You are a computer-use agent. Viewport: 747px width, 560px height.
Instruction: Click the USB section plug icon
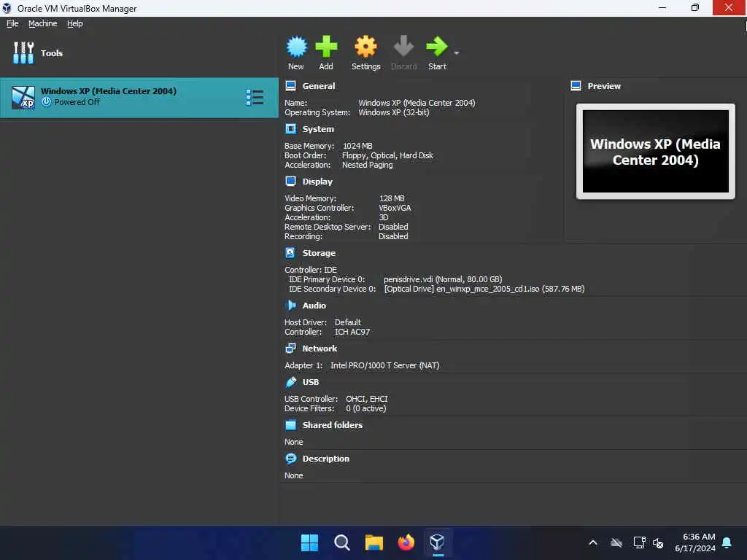(x=290, y=381)
